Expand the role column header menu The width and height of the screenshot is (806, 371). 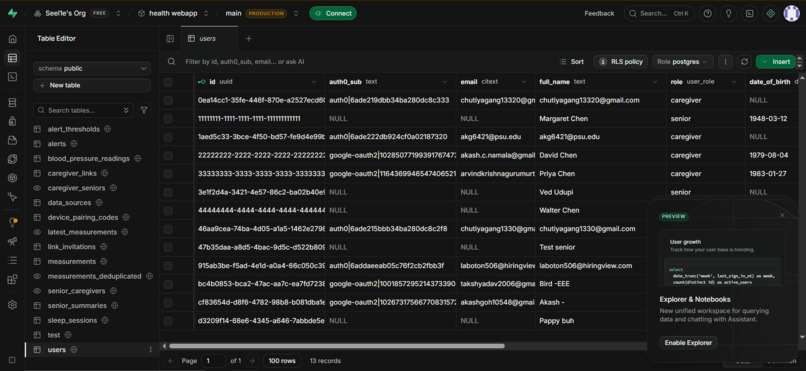click(x=734, y=82)
